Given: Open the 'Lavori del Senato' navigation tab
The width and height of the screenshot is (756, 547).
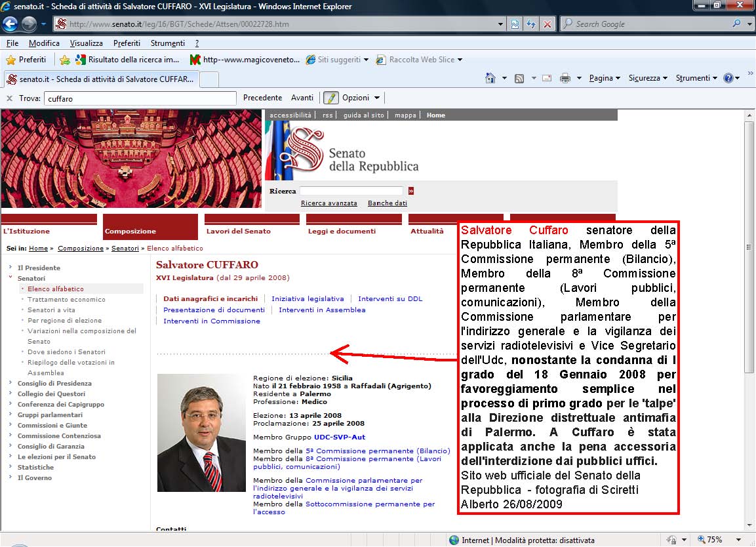Looking at the screenshot, I should pyautogui.click(x=252, y=227).
